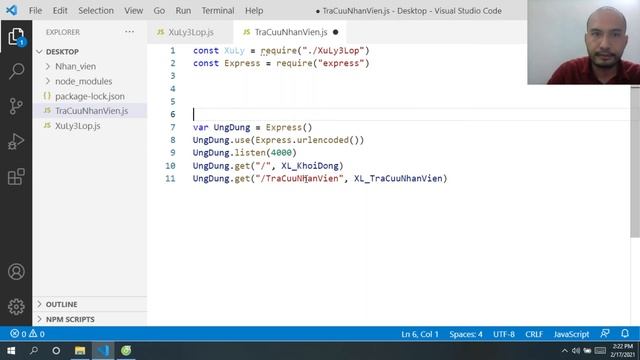Click the 4000 port number
The width and height of the screenshot is (640, 360).
pos(281,153)
